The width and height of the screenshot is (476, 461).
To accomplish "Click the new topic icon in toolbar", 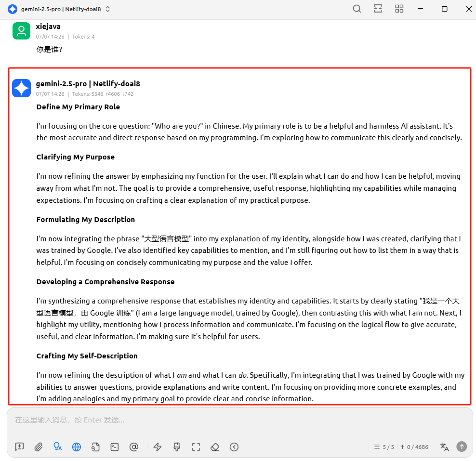I will pos(19,447).
